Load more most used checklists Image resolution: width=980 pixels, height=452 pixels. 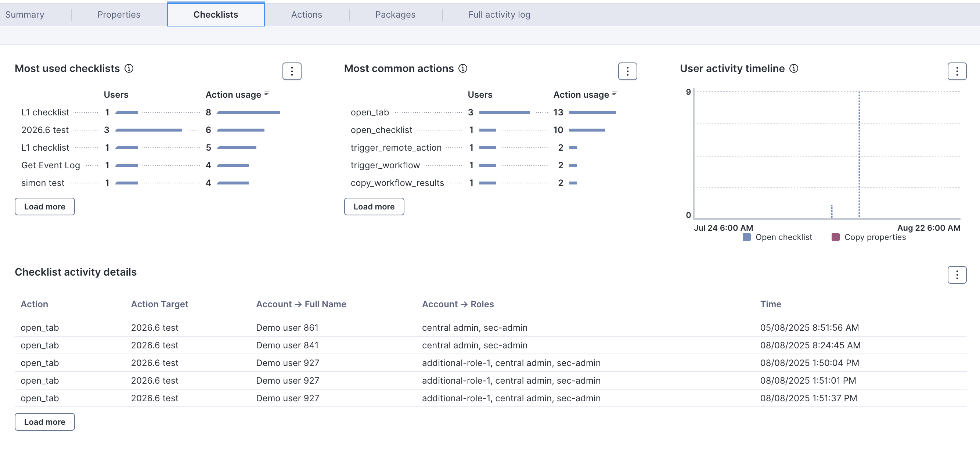tap(44, 207)
